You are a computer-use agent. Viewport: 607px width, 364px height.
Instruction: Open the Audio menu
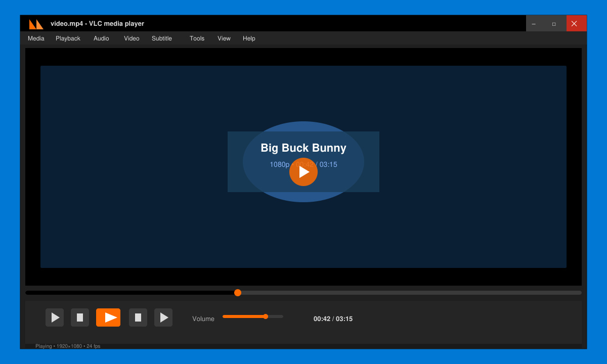pyautogui.click(x=101, y=38)
